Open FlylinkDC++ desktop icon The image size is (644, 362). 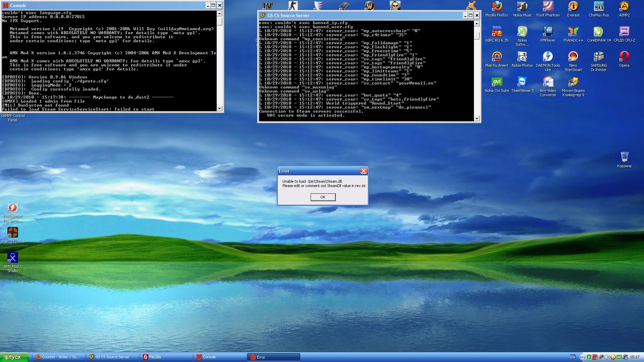pyautogui.click(x=573, y=34)
